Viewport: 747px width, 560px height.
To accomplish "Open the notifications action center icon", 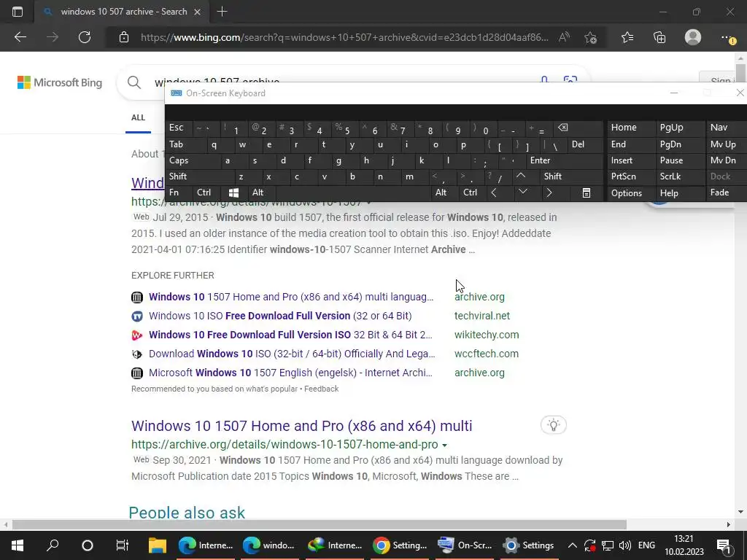I will tap(724, 545).
